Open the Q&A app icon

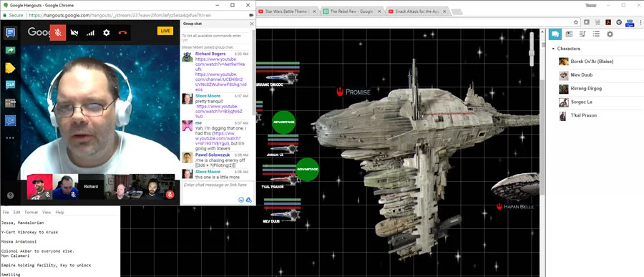pyautogui.click(x=10, y=85)
